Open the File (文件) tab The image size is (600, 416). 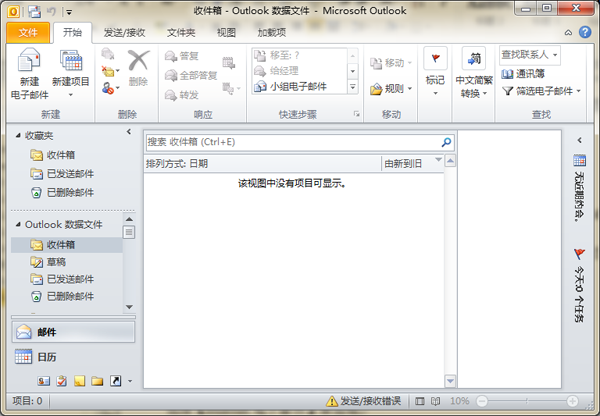28,33
